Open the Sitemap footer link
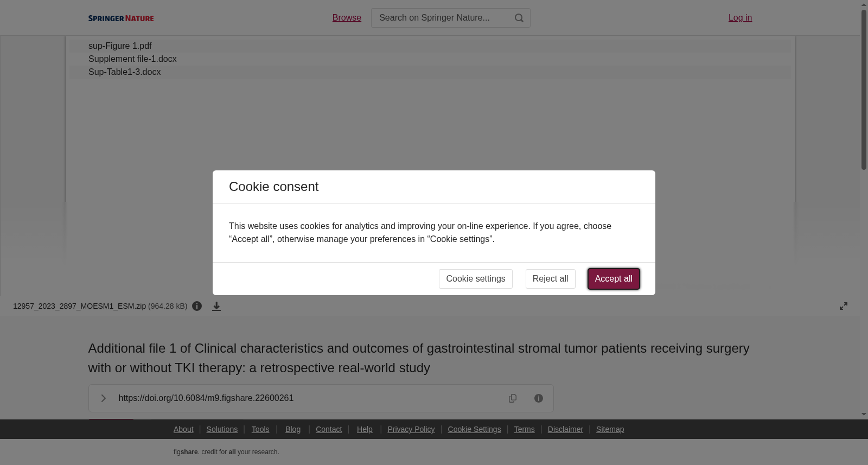This screenshot has width=868, height=465. (x=610, y=429)
